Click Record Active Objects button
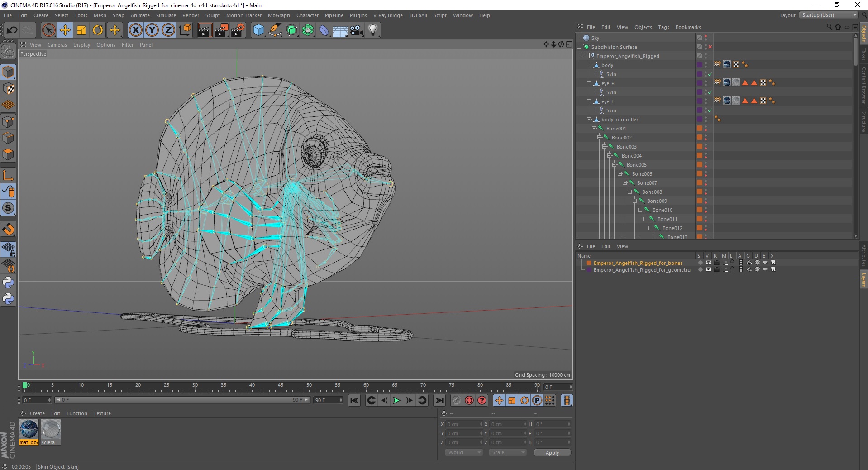Screen dimensions: 868x470 click(x=457, y=400)
